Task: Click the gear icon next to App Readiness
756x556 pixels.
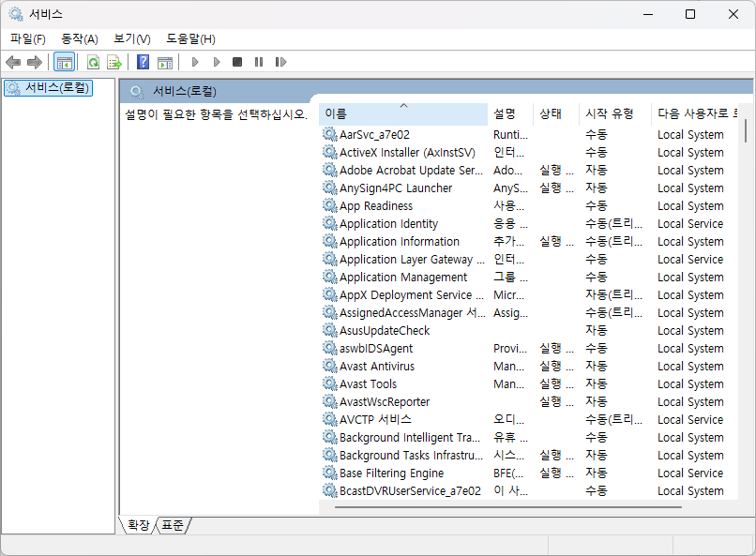Action: tap(330, 205)
